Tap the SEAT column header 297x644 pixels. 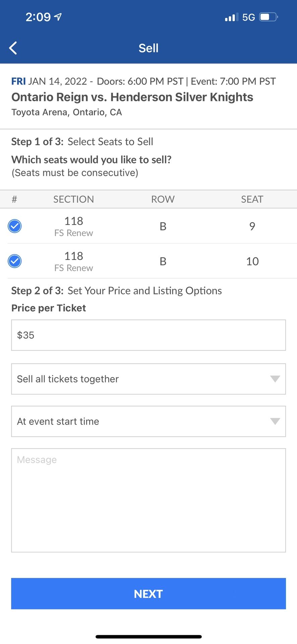tap(252, 199)
